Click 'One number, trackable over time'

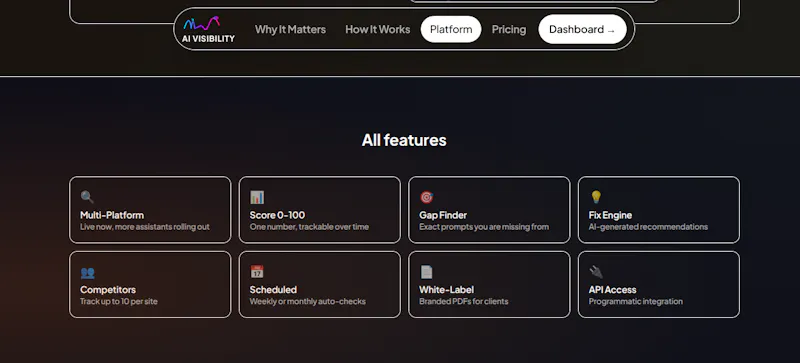(309, 227)
